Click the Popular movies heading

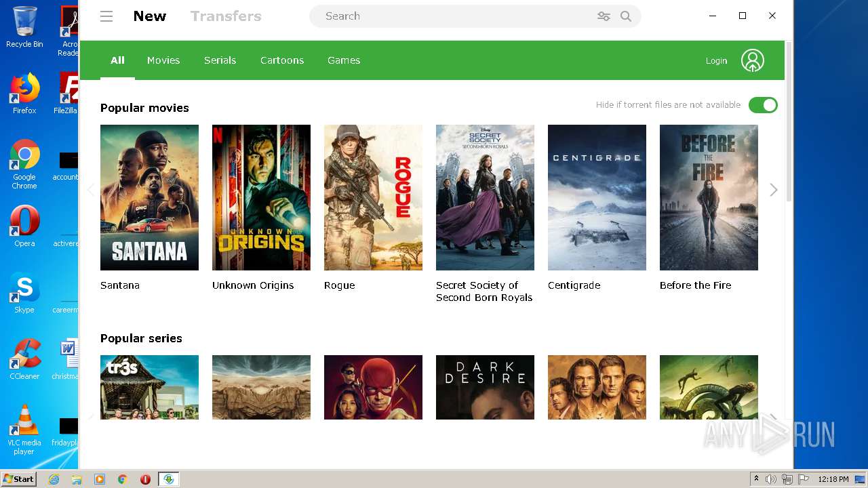pyautogui.click(x=144, y=108)
